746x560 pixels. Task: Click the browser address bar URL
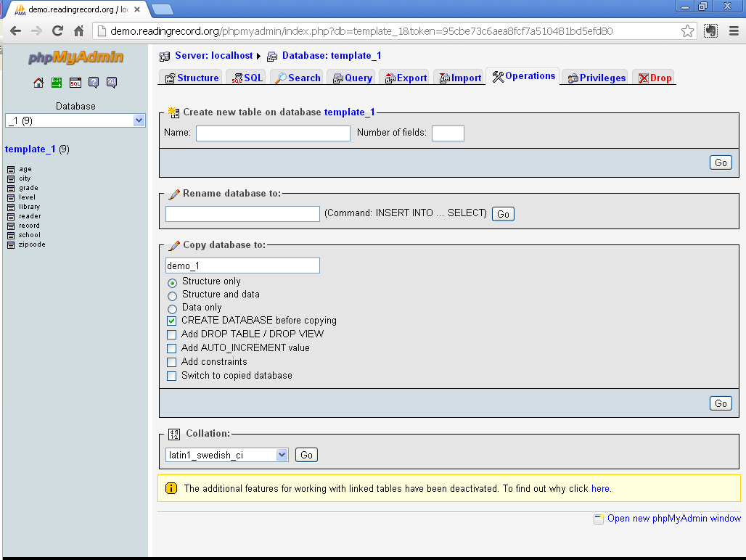(x=361, y=31)
